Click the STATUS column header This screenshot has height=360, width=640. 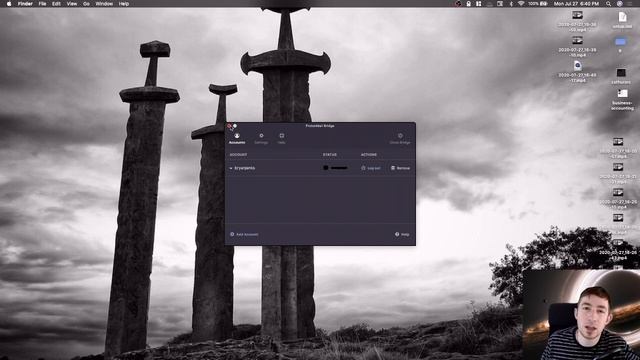point(330,155)
